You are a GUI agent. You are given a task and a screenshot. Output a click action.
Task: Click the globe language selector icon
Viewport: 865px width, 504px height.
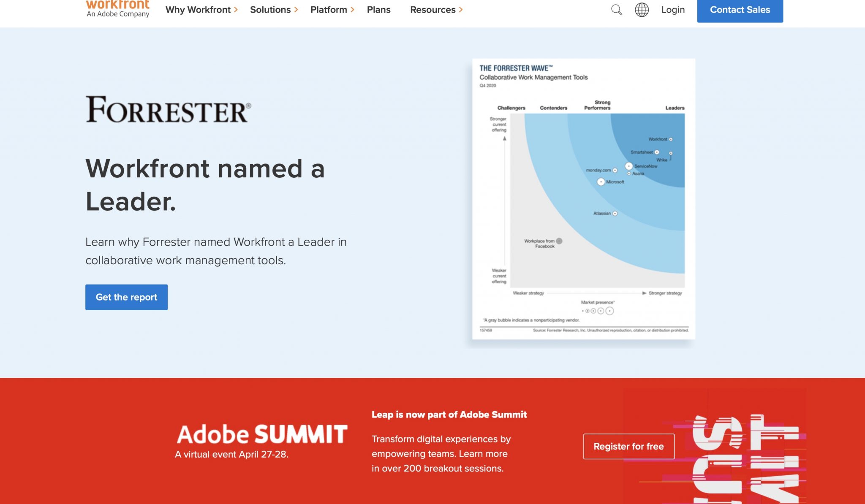coord(642,10)
